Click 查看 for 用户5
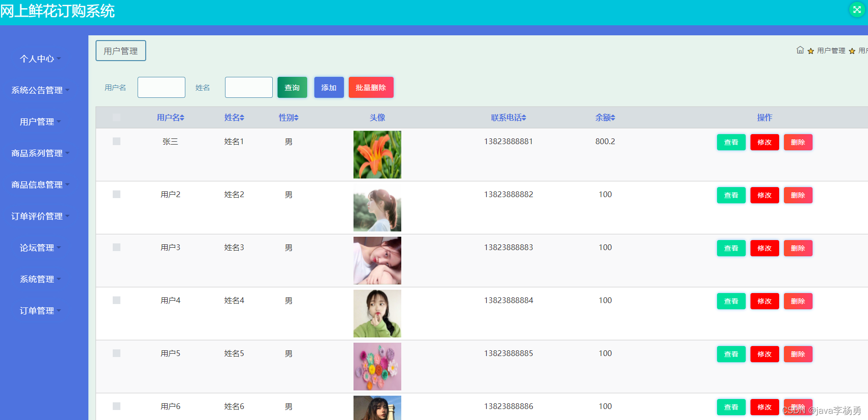This screenshot has height=420, width=868. tap(731, 354)
